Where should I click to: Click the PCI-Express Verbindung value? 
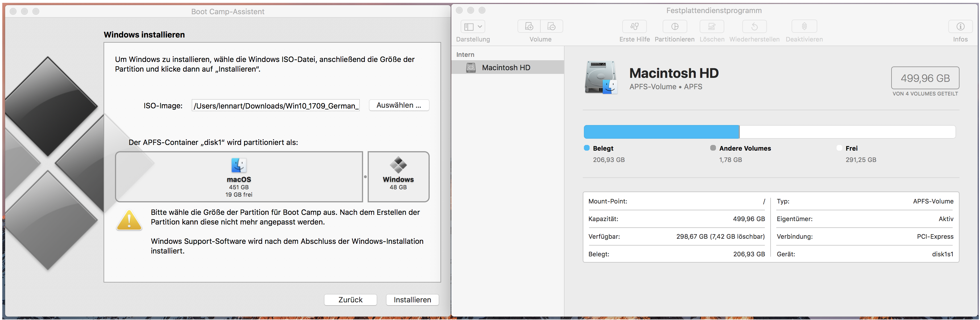935,236
